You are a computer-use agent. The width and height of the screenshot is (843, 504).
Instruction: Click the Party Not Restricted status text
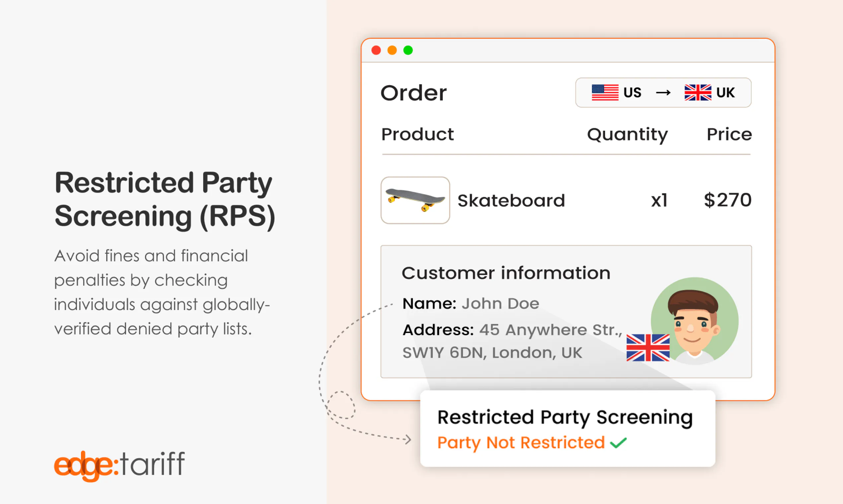coord(521,443)
